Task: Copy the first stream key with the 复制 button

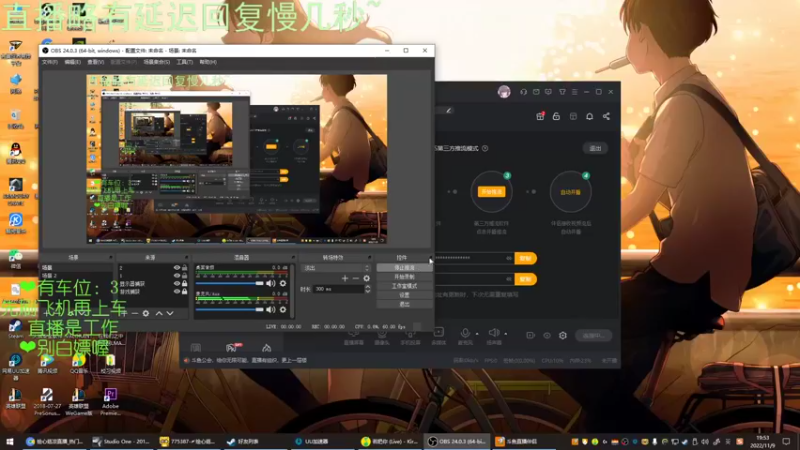Action: pyautogui.click(x=526, y=258)
